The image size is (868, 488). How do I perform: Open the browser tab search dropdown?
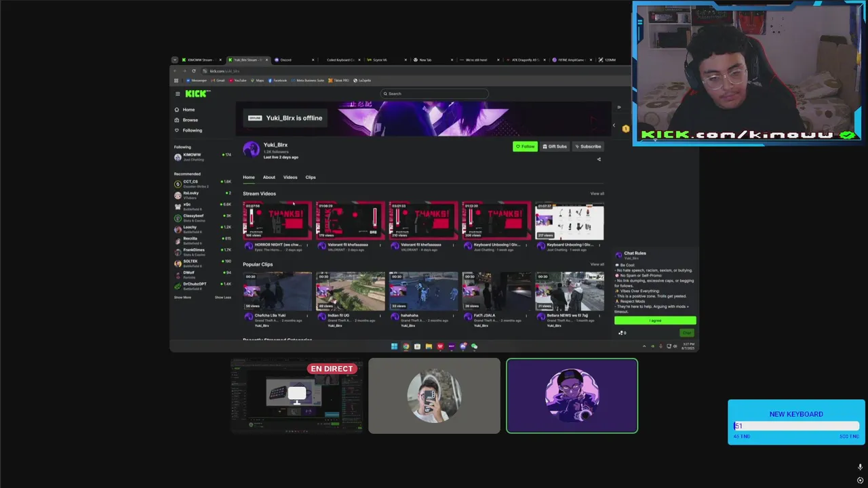point(174,60)
